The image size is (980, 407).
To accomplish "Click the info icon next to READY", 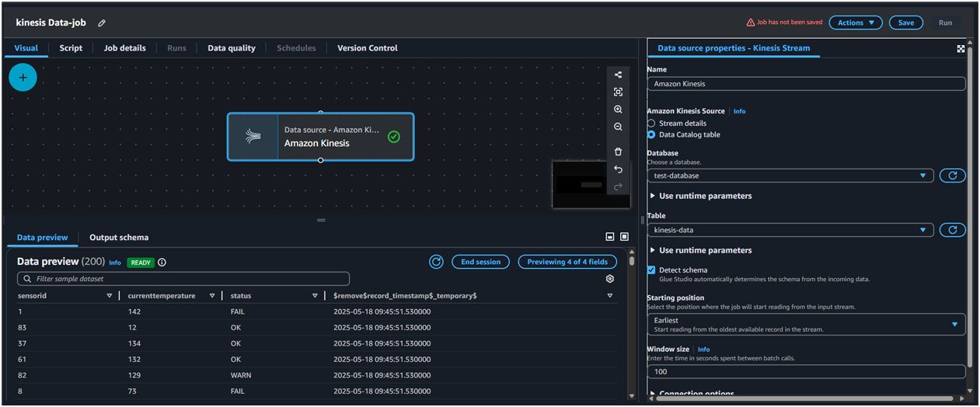I will point(162,263).
